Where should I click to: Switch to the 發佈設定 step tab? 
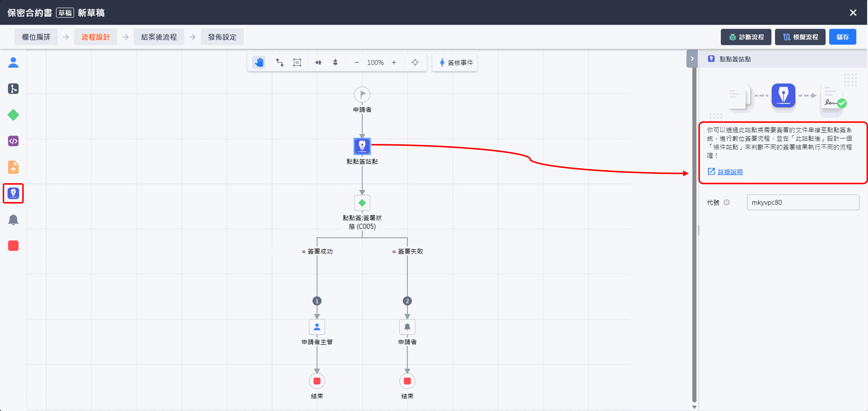(x=222, y=37)
